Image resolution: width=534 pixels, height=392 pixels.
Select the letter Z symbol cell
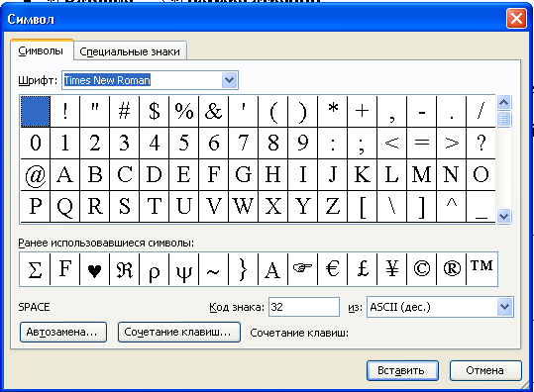click(333, 207)
